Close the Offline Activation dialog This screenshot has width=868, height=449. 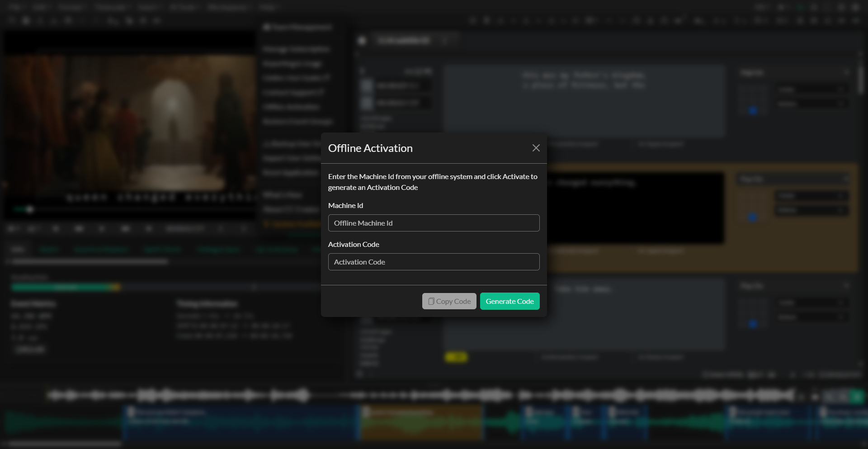[x=536, y=148]
